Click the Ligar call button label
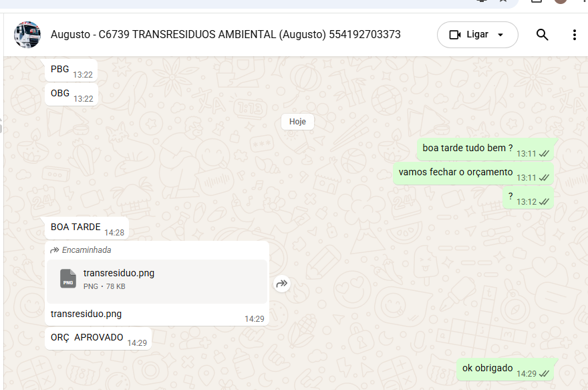 tap(477, 35)
